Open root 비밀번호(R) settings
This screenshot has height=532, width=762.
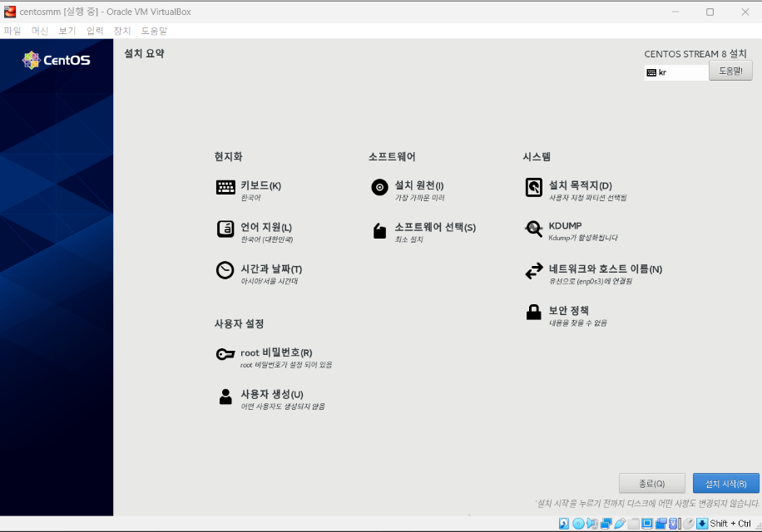(276, 352)
